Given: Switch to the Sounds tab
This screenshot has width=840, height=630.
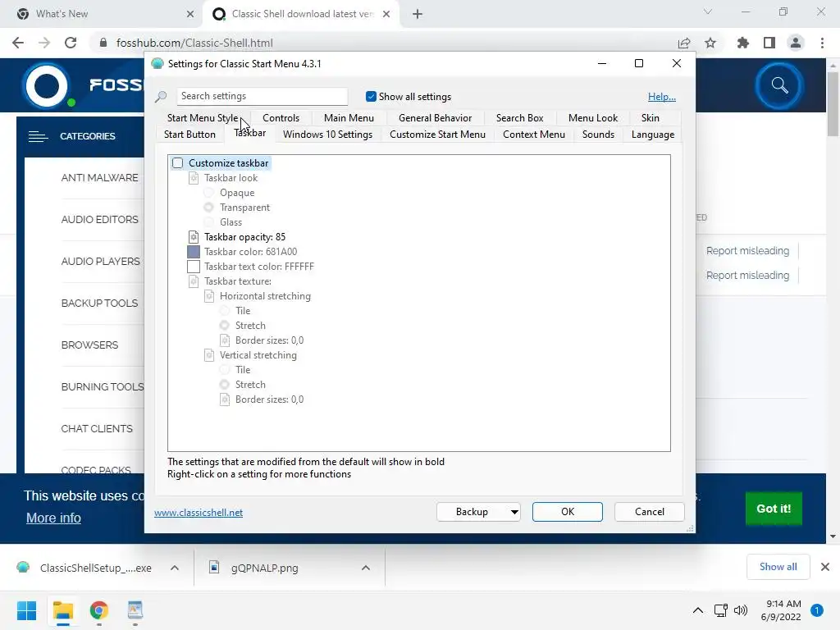Looking at the screenshot, I should tap(598, 135).
